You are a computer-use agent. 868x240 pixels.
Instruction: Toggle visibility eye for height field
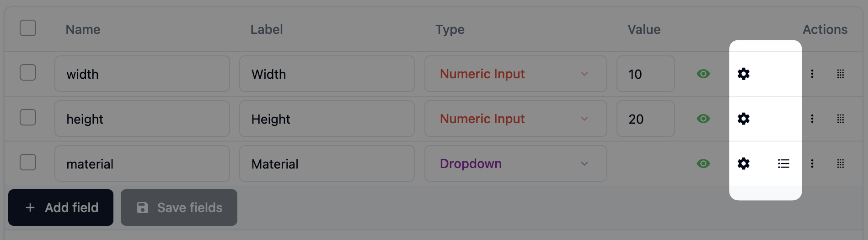703,119
